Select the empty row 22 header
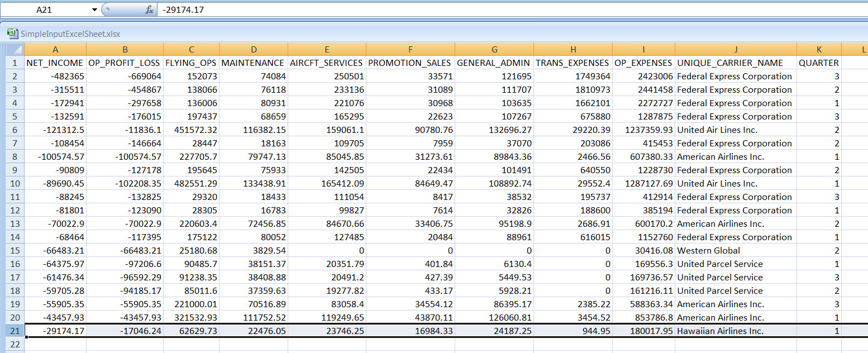Viewport: 868px width, 353px height. (15, 344)
